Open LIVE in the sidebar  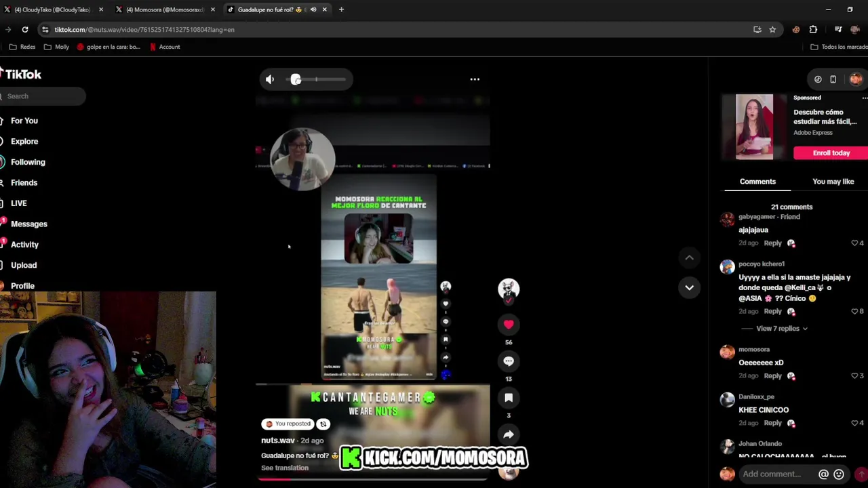coord(18,203)
